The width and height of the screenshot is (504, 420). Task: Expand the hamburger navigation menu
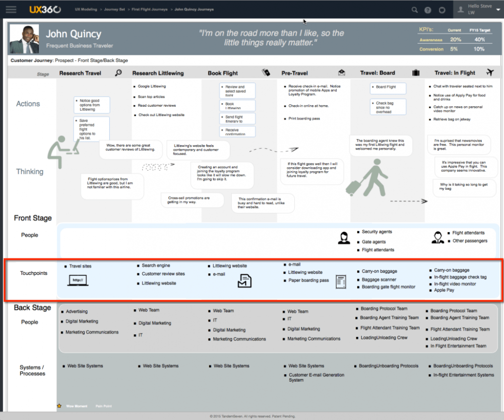[x=11, y=9]
